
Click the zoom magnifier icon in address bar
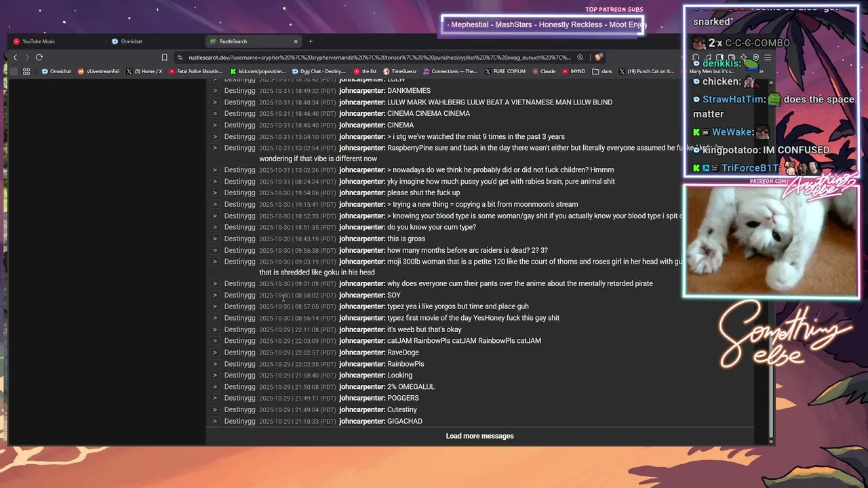tap(580, 58)
